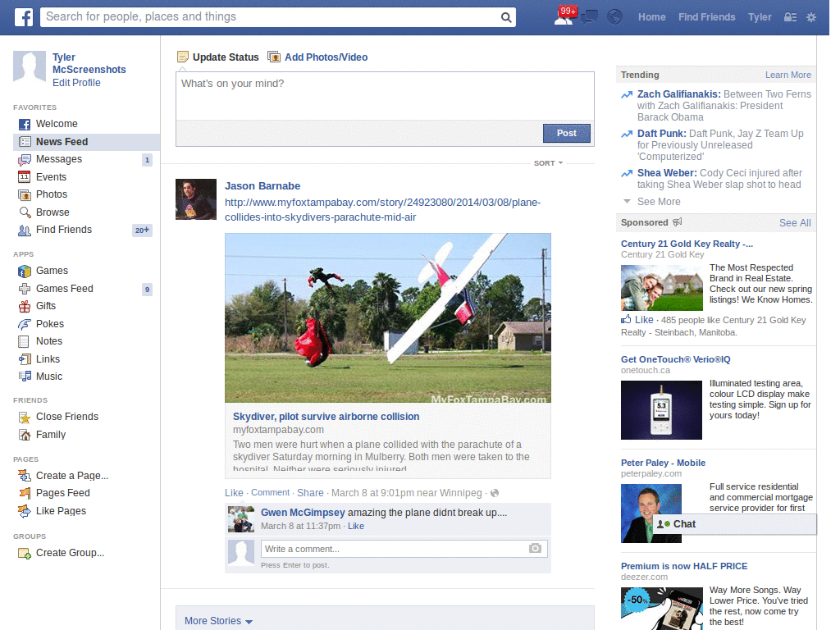Click the Links icon
The height and width of the screenshot is (630, 840).
25,359
